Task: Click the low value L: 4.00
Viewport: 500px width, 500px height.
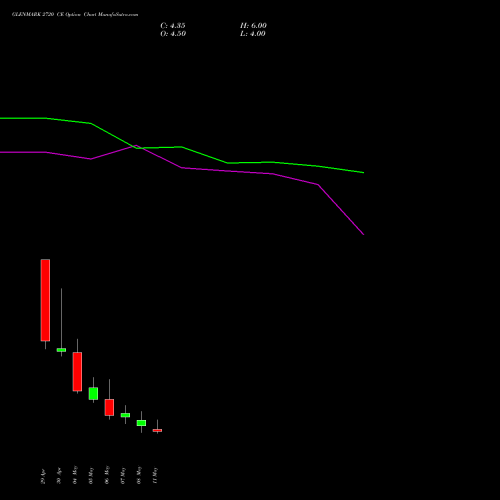Action: point(253,34)
